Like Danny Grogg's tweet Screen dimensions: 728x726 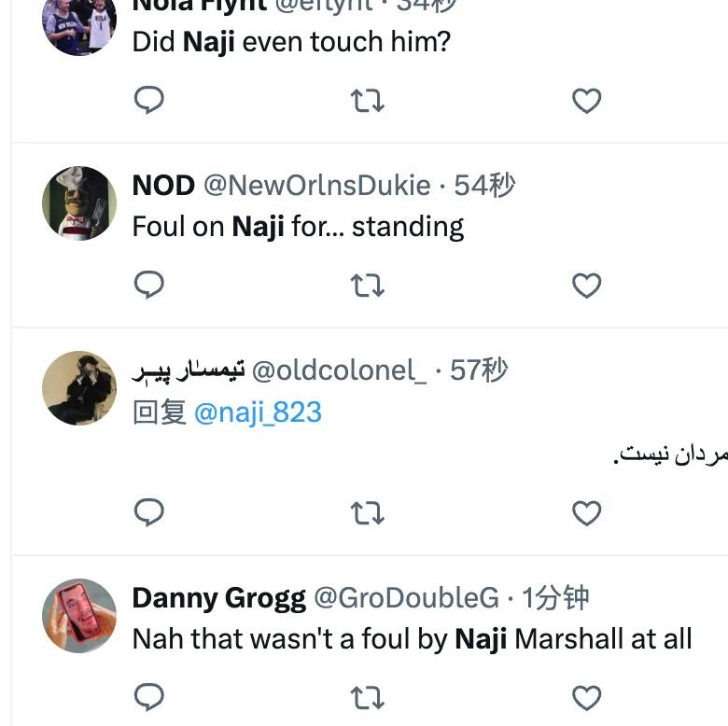click(x=586, y=697)
